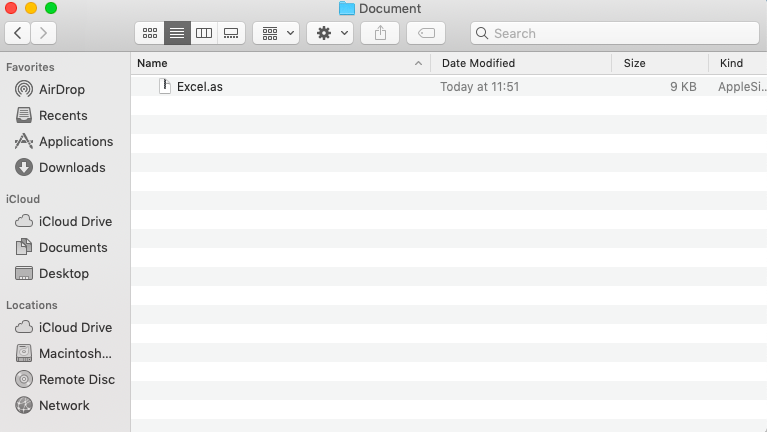767x432 pixels.
Task: Open Desktop in the sidebar
Action: pyautogui.click(x=64, y=273)
